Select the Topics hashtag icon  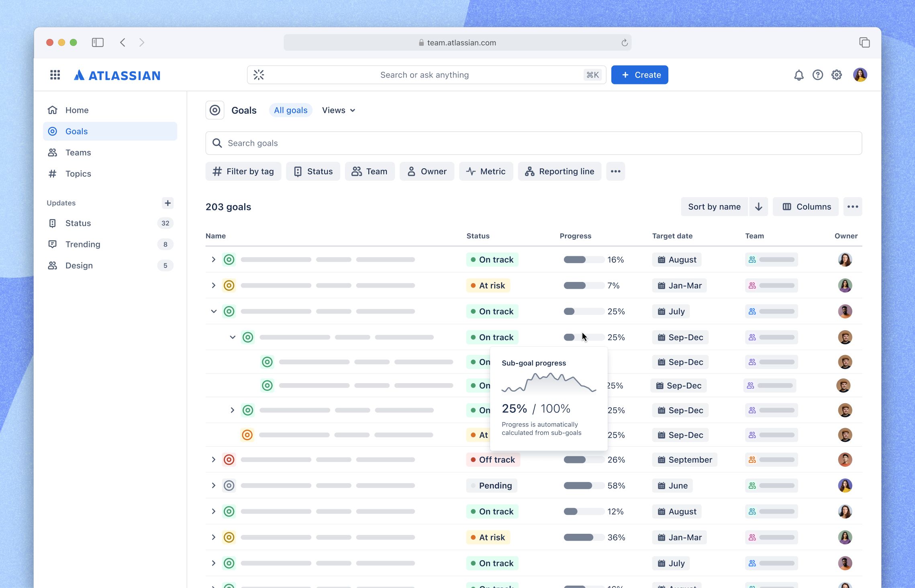pyautogui.click(x=53, y=174)
